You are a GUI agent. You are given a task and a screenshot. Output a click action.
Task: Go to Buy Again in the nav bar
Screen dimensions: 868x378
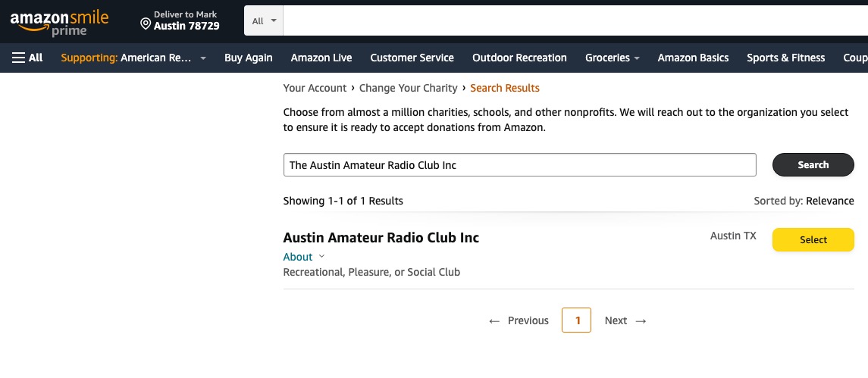pos(248,58)
